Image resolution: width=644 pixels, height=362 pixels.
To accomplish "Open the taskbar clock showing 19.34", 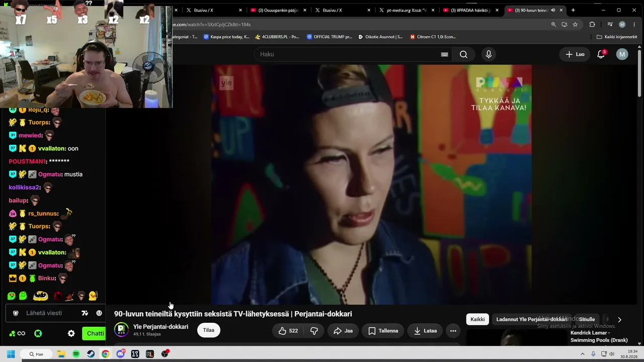I will [629, 354].
